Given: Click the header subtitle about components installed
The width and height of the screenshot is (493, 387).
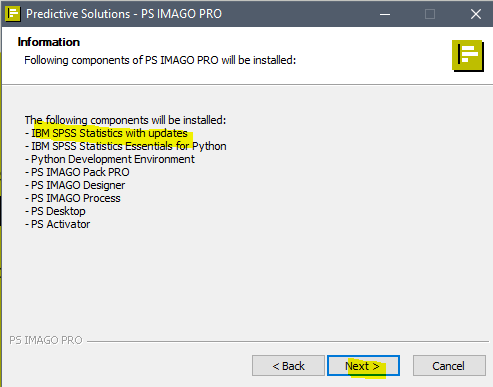Looking at the screenshot, I should pos(160,60).
